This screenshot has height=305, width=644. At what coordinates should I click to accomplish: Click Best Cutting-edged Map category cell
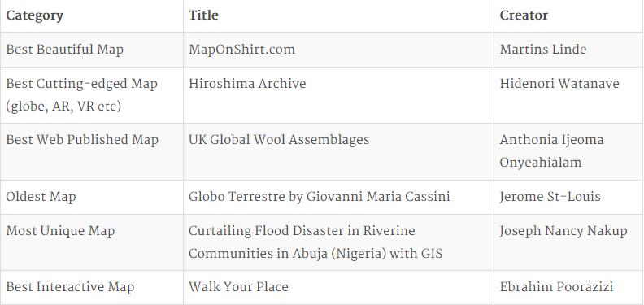point(82,95)
